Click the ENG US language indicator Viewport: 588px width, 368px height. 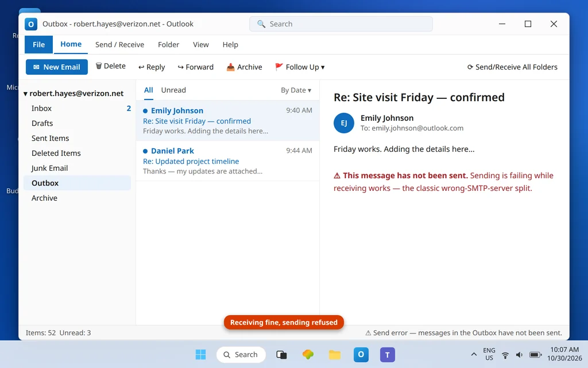[489, 354]
